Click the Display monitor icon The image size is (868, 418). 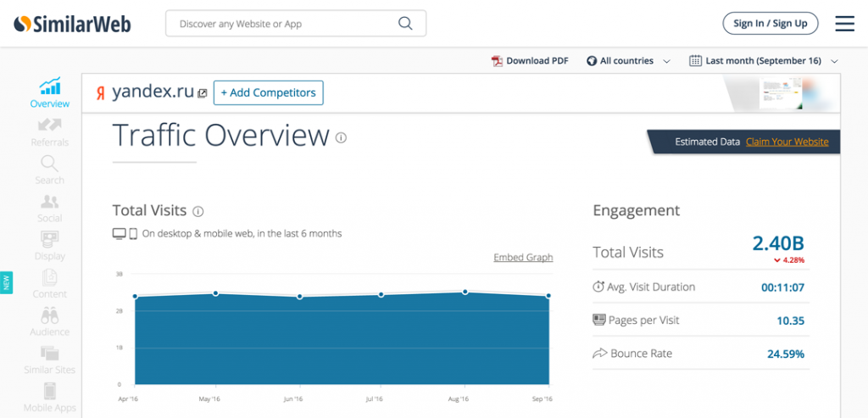pyautogui.click(x=50, y=240)
